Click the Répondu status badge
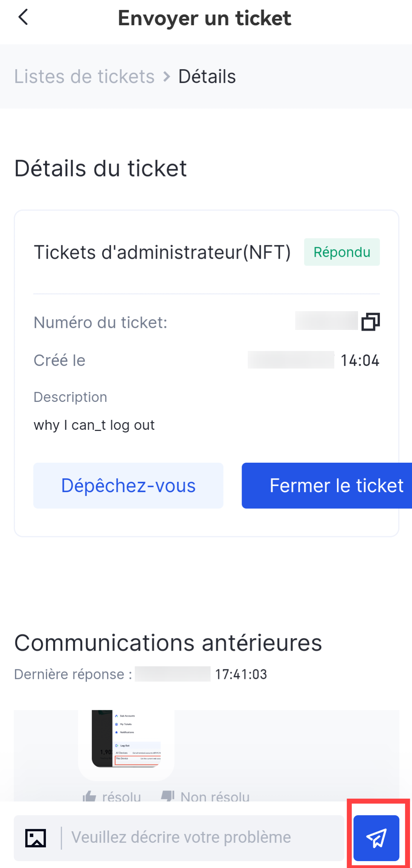Screen dimensions: 412x868 [342, 252]
